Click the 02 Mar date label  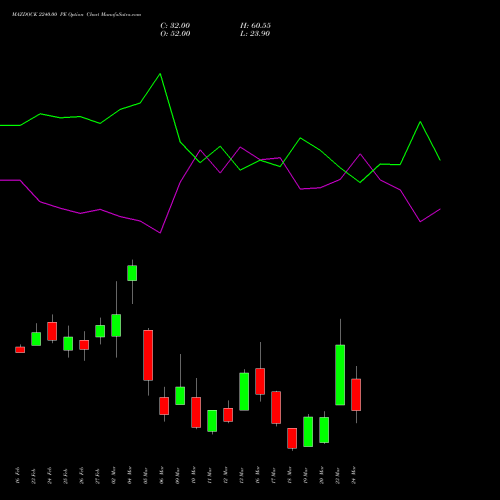(114, 475)
